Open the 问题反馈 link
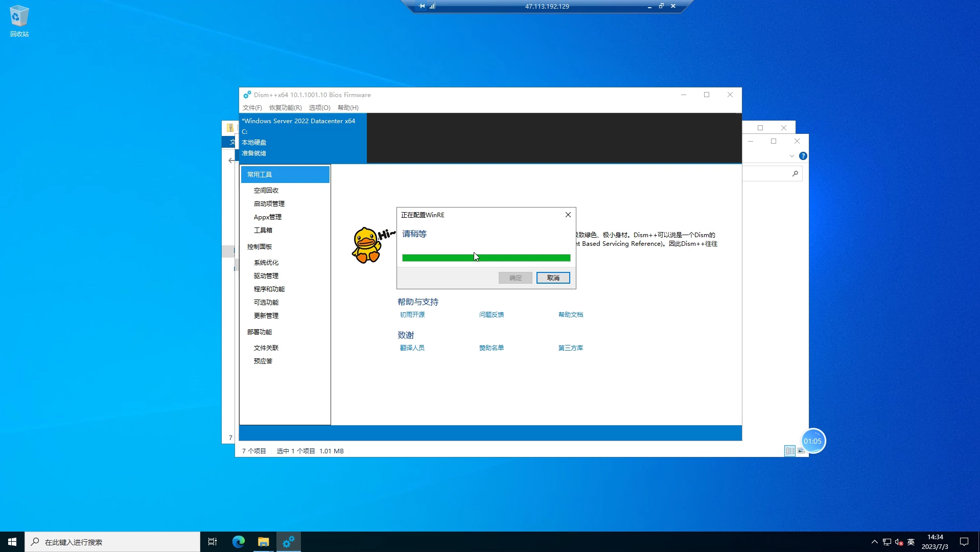Screen dimensions: 980x552 tap(492, 315)
